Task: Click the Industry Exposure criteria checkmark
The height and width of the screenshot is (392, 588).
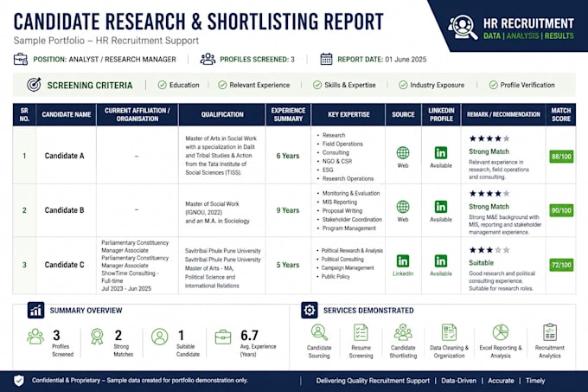Action: click(403, 85)
